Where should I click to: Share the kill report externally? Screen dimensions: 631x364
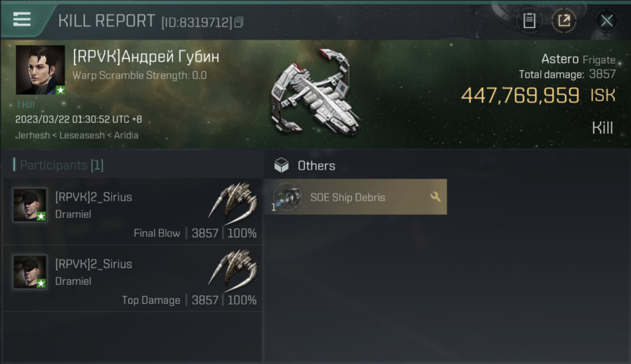[x=564, y=21]
